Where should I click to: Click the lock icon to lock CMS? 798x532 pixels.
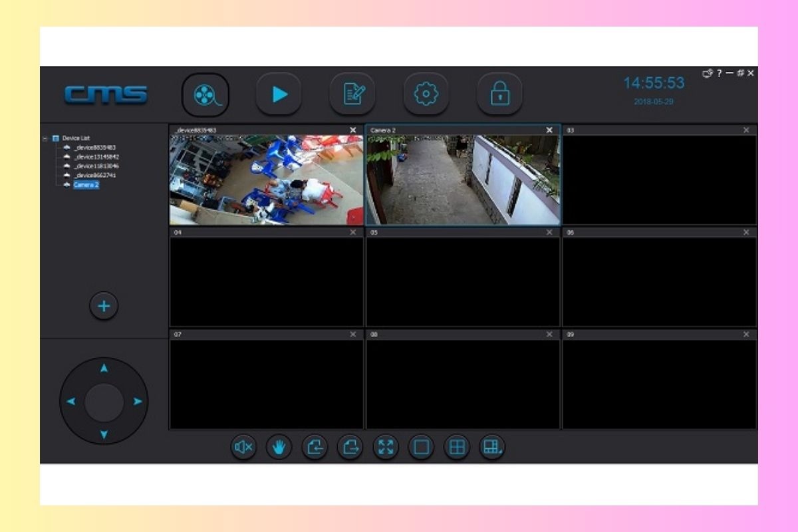click(x=501, y=93)
